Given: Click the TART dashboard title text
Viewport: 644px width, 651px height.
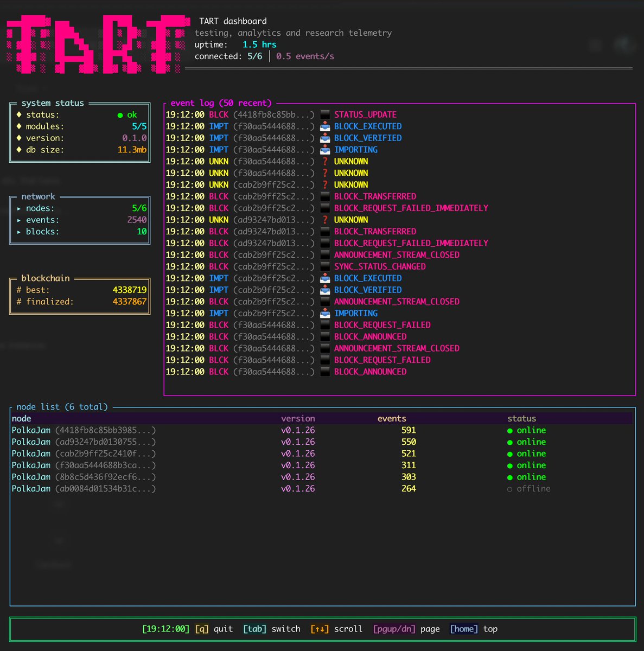Looking at the screenshot, I should coord(233,21).
